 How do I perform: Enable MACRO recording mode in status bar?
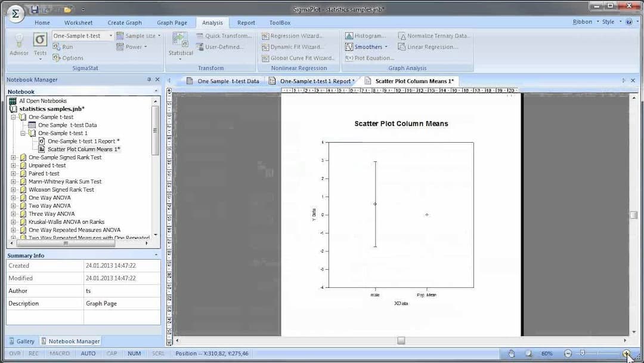59,353
